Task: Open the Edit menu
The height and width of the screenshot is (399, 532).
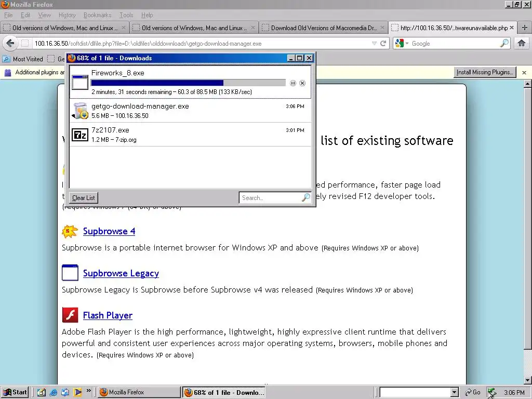Action: (25, 15)
